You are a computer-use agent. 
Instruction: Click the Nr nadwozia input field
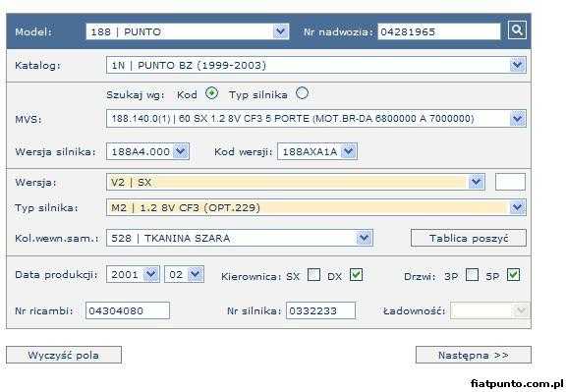tap(439, 31)
